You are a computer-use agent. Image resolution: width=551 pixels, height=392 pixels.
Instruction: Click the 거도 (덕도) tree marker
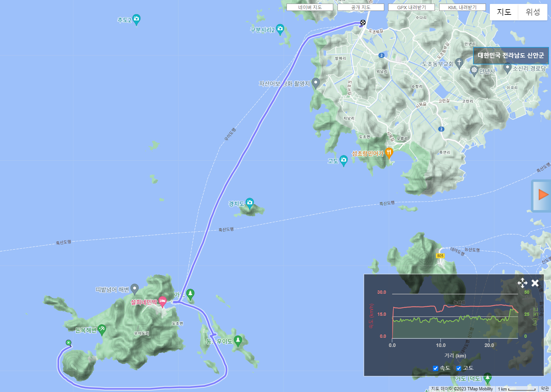tap(488, 378)
